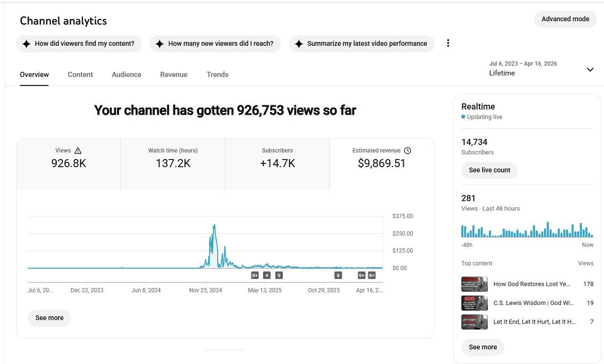604x364 pixels.
Task: Click the Advanced mode button
Action: tap(565, 19)
